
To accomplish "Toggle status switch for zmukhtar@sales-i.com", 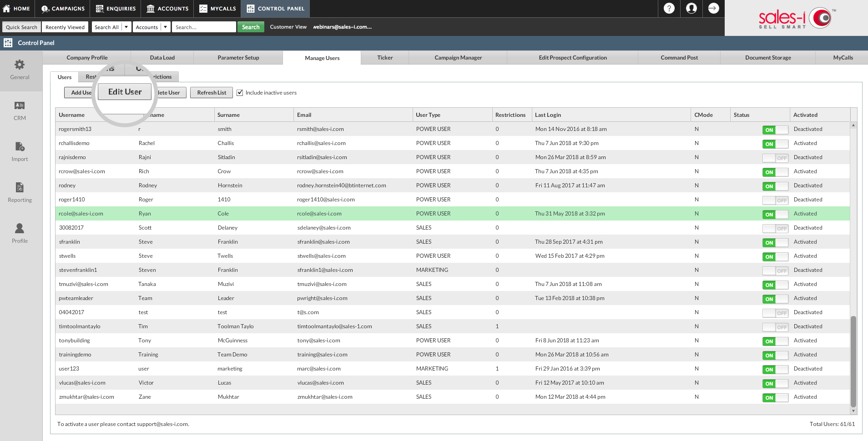I will tap(775, 398).
